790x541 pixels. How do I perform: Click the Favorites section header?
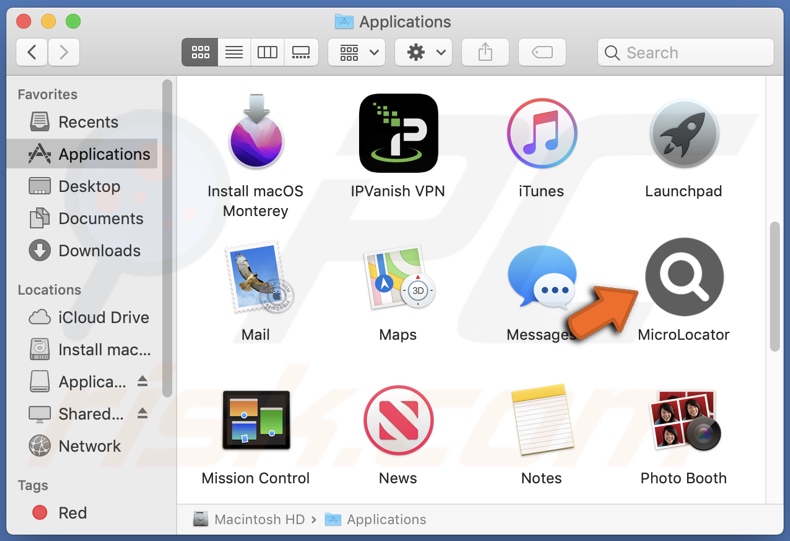point(47,94)
